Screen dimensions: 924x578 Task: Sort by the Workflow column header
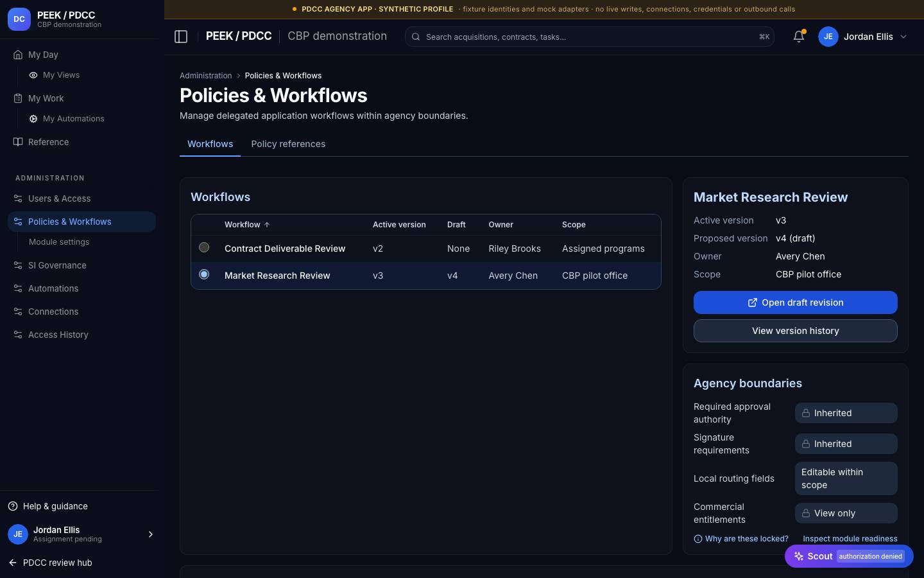(247, 225)
